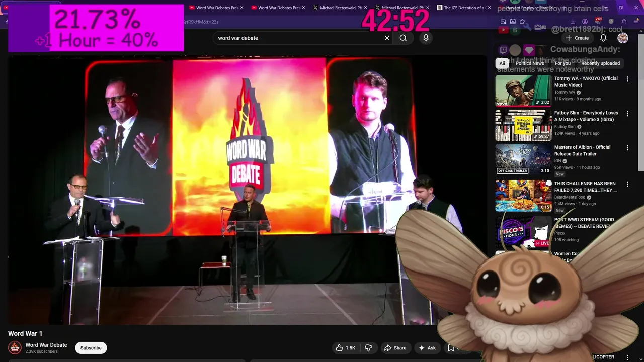Screen dimensions: 644x362
Task: Open POST WWD STREAM debate review title
Action: tap(584, 223)
